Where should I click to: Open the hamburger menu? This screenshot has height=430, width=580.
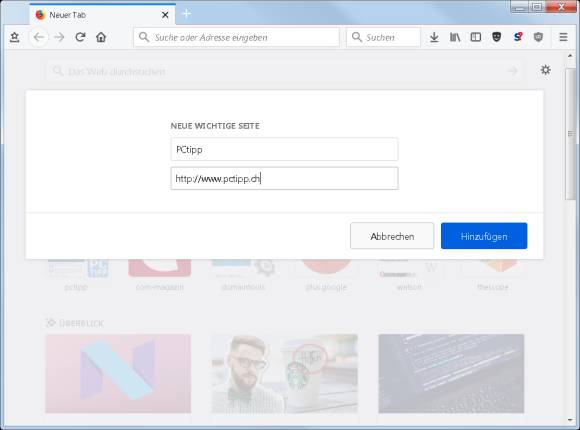pyautogui.click(x=563, y=37)
